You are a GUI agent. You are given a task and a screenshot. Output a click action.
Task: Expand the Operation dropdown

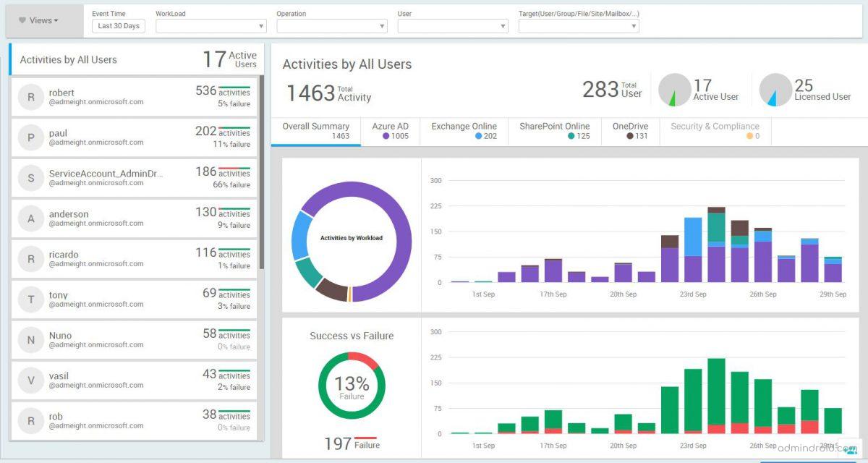coord(332,26)
